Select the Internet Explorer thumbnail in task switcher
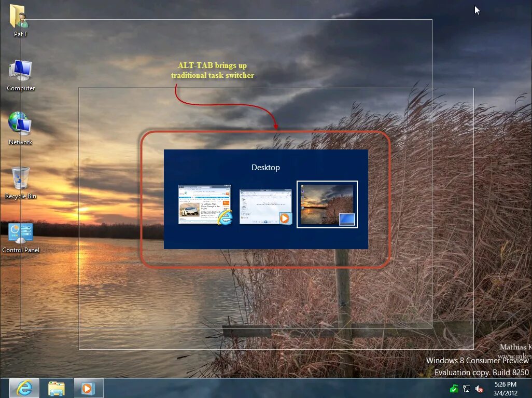The width and height of the screenshot is (532, 398). click(x=205, y=204)
